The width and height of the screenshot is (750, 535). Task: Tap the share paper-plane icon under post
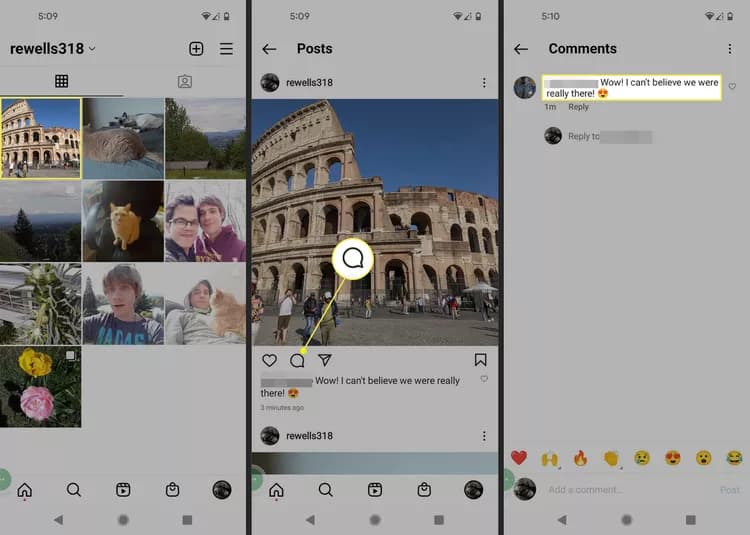pyautogui.click(x=325, y=360)
